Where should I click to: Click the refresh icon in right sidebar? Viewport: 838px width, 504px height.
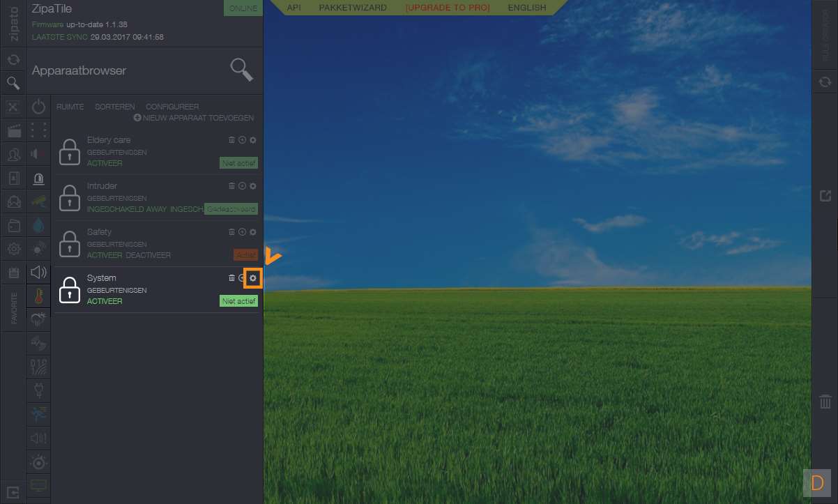tap(825, 82)
